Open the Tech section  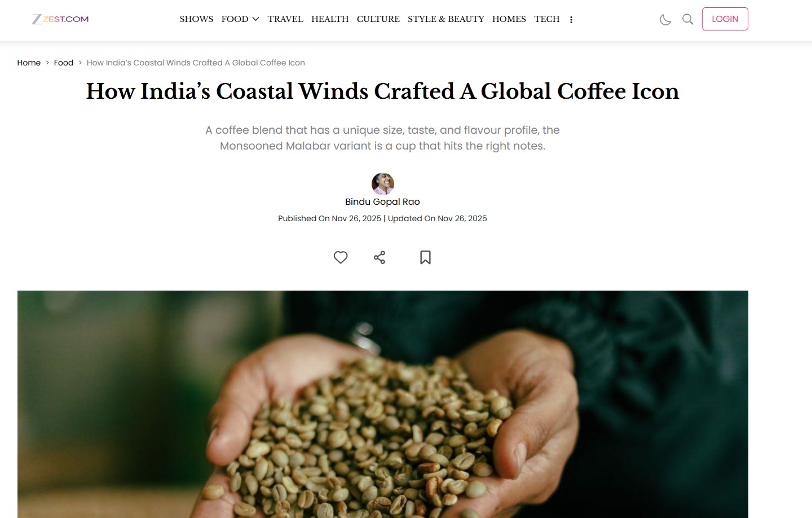coord(547,19)
